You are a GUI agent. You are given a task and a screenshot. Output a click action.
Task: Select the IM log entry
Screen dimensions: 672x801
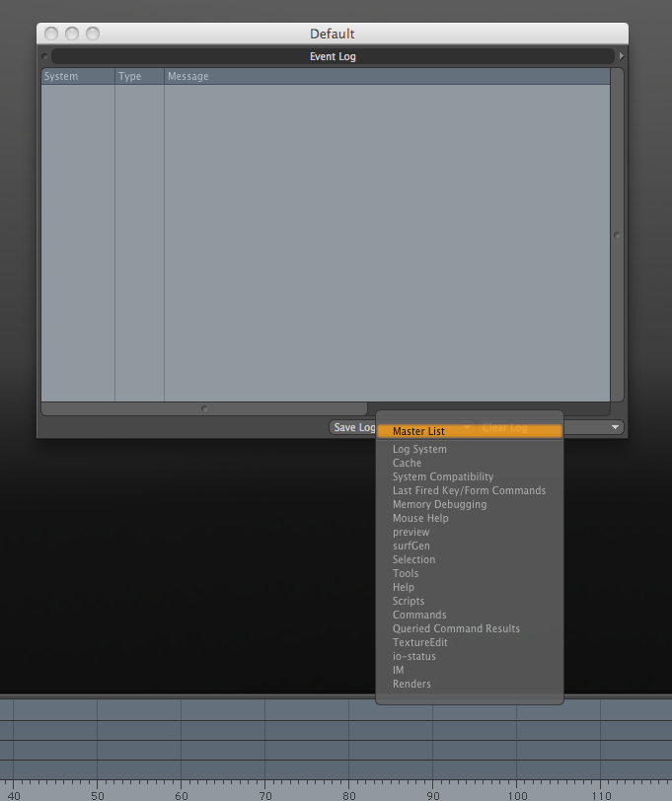pos(470,670)
